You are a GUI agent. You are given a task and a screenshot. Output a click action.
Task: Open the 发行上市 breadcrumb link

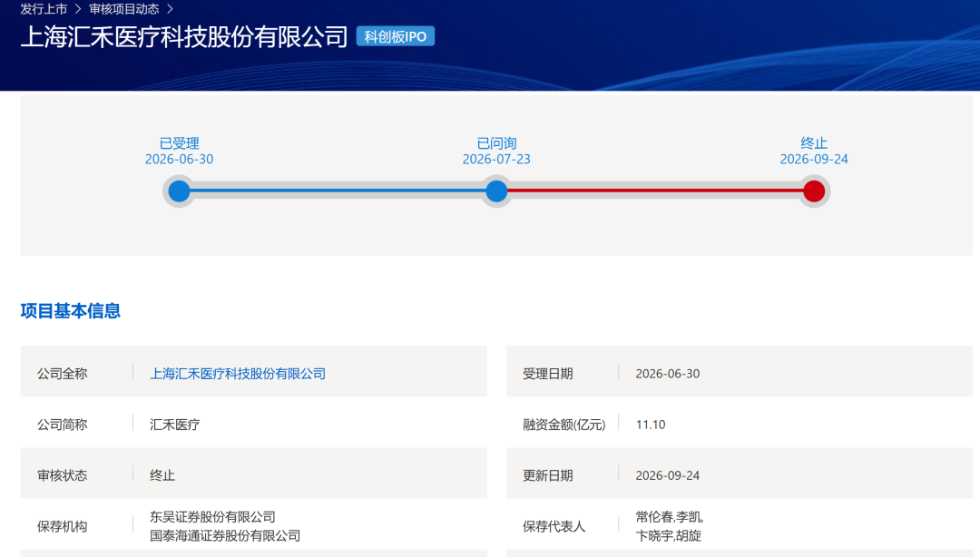pos(44,9)
